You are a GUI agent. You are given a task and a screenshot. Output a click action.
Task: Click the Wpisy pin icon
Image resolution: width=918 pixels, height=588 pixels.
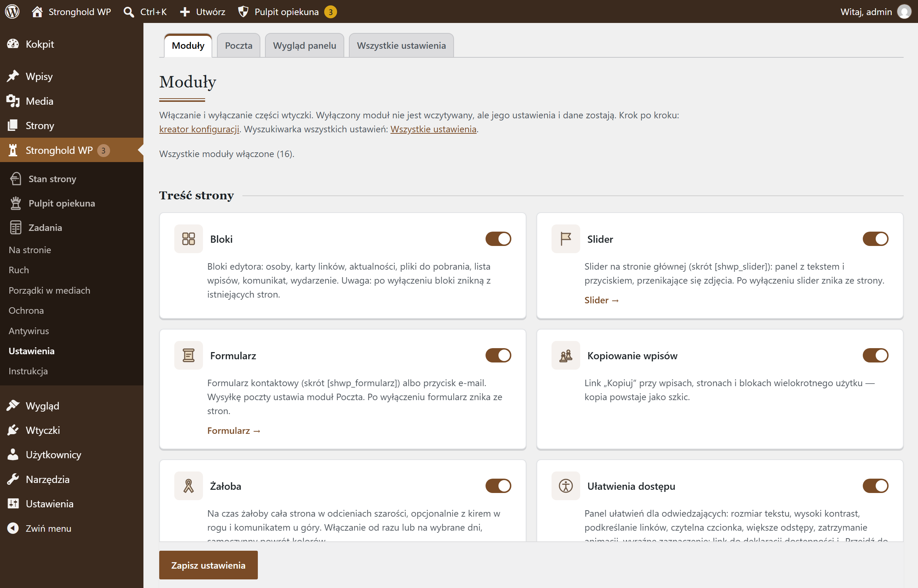(13, 76)
